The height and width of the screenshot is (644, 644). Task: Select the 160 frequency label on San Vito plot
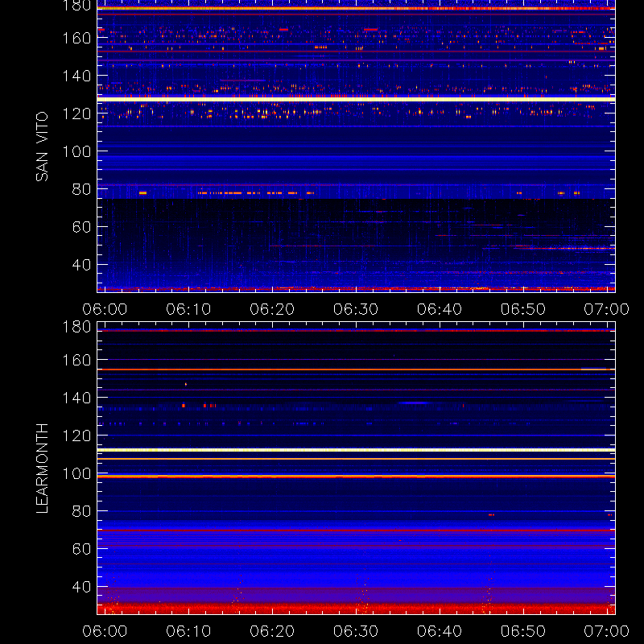[76, 38]
